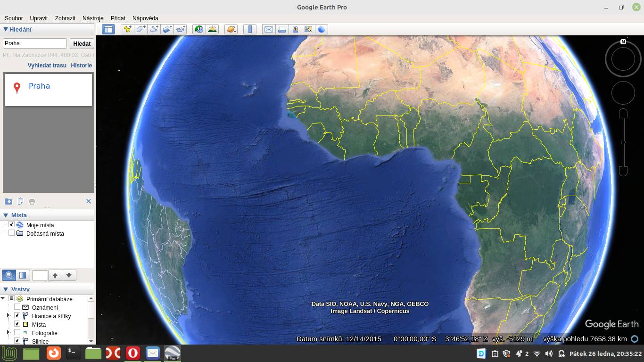Add a path using the toolbar
The image size is (644, 362).
[x=154, y=29]
